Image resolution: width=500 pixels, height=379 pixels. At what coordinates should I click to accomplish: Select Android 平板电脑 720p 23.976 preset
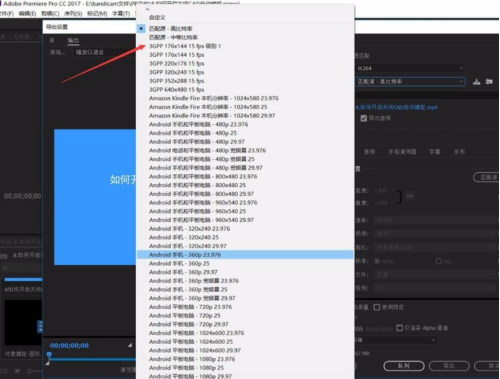245,307
